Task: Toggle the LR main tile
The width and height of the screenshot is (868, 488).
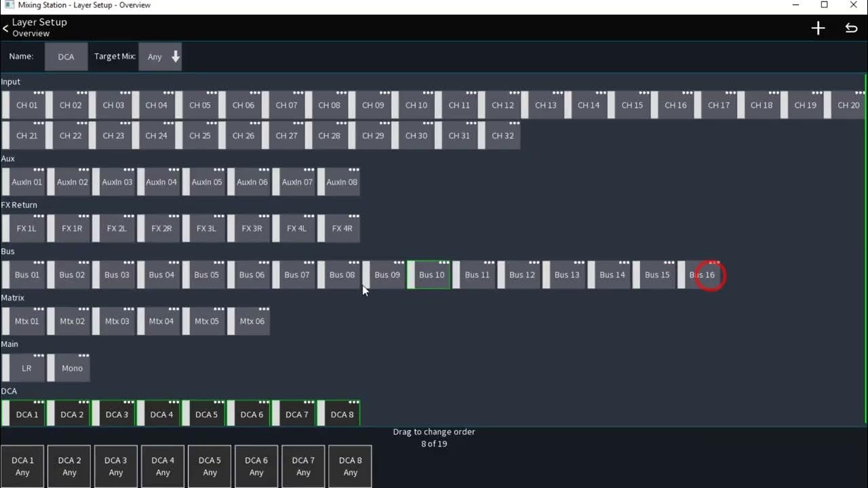Action: (x=24, y=368)
